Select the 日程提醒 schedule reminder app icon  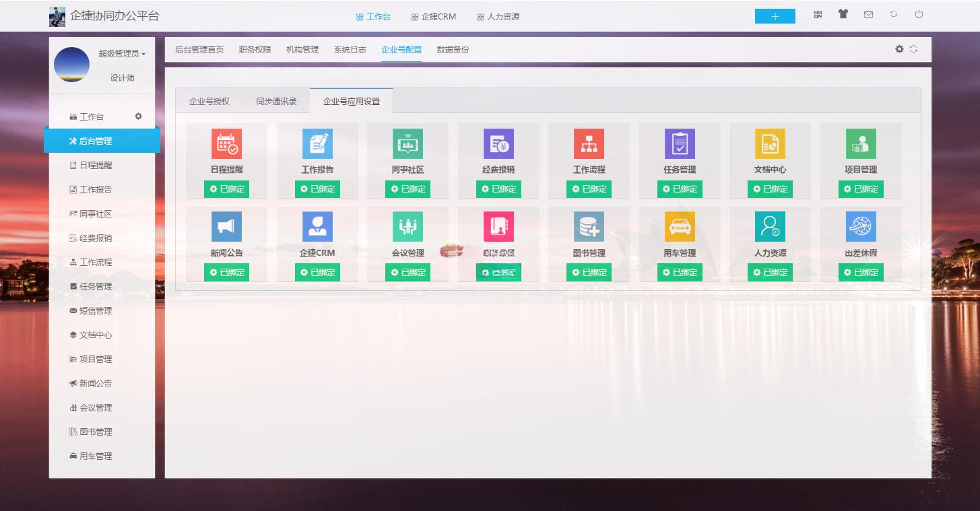226,143
